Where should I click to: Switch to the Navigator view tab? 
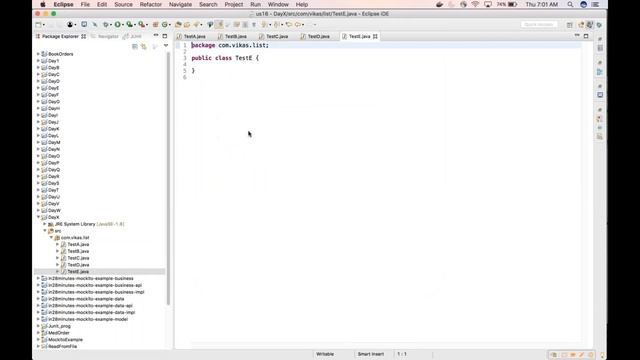pyautogui.click(x=105, y=36)
